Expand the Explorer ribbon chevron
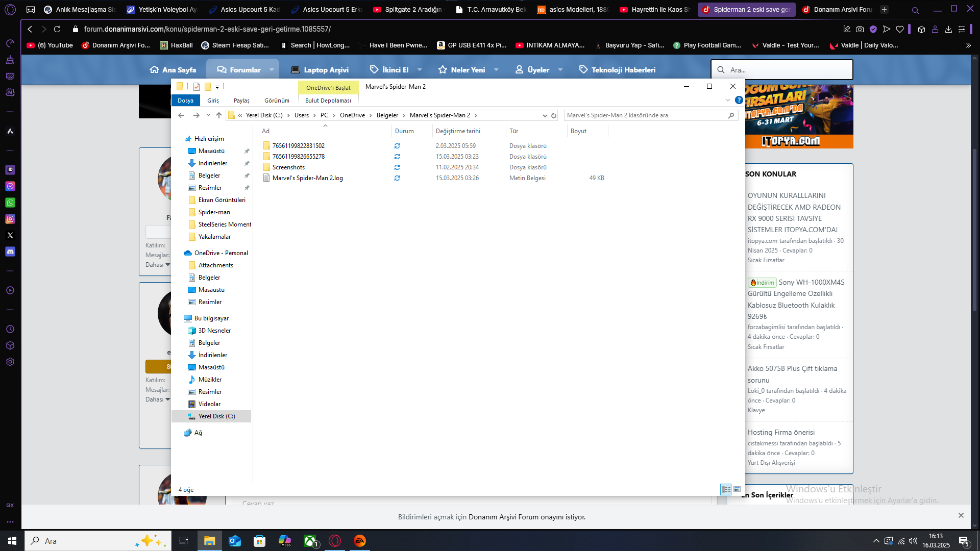 (x=727, y=100)
